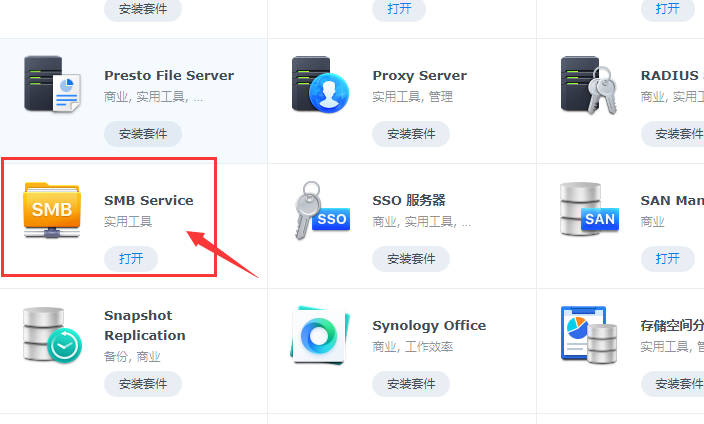Viewport: 704px width, 424px height.
Task: Install the Proxy Server package
Action: click(x=411, y=134)
